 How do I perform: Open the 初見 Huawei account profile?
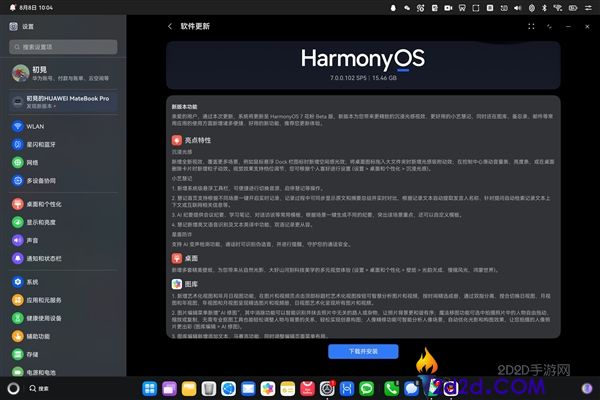(63, 73)
